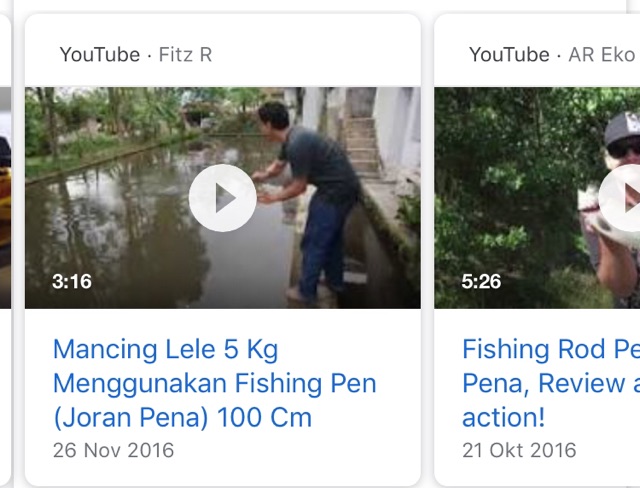Click the 3:16 duration badge
Screen dimensions: 640x488
(x=72, y=281)
